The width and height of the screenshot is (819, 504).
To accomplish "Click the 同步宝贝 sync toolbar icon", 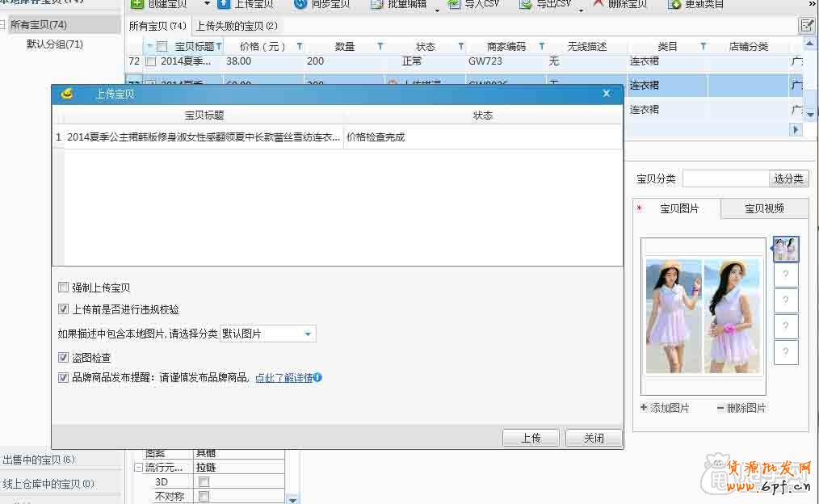I will tap(300, 4).
